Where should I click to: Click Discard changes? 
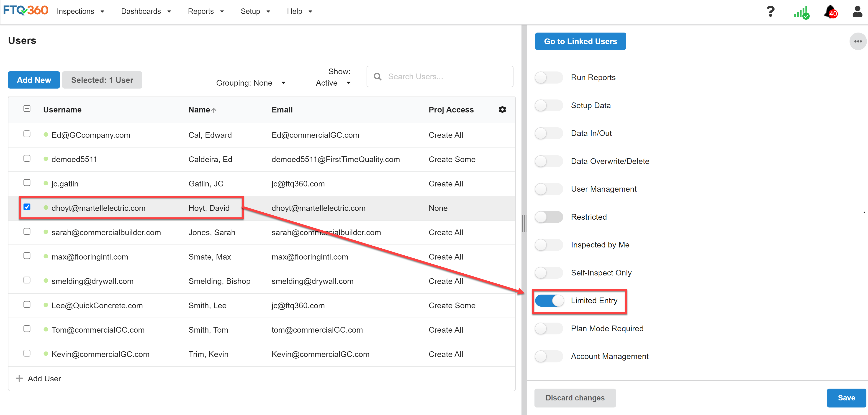[575, 398]
